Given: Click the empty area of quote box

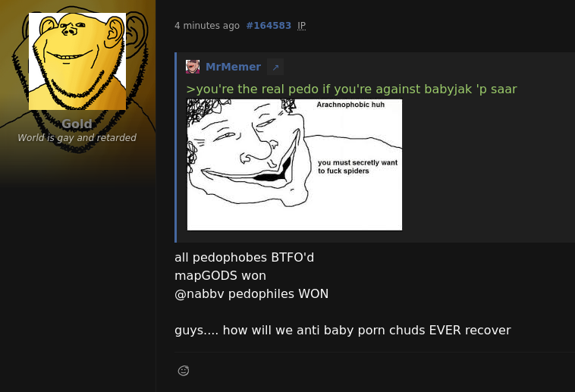Looking at the screenshot, I should coord(488,165).
